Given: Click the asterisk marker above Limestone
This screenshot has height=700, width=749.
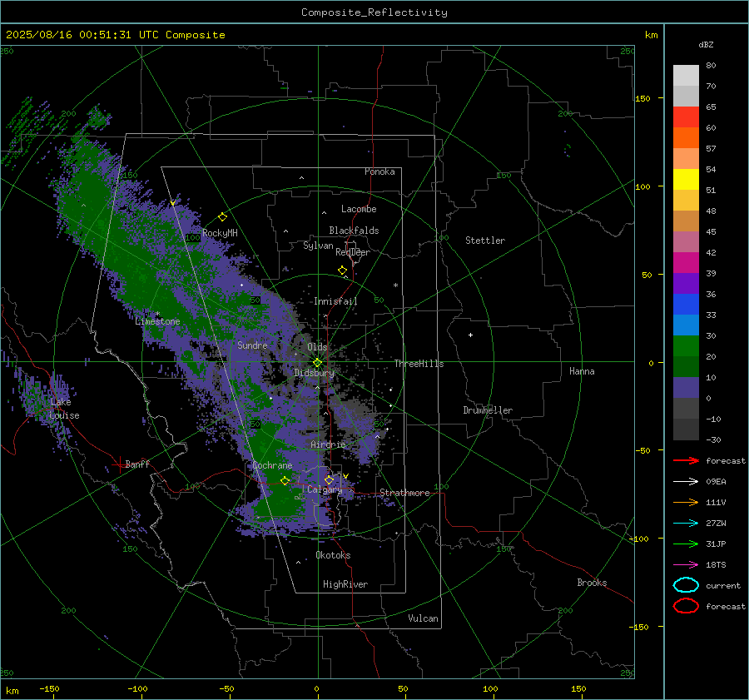Looking at the screenshot, I should (157, 314).
